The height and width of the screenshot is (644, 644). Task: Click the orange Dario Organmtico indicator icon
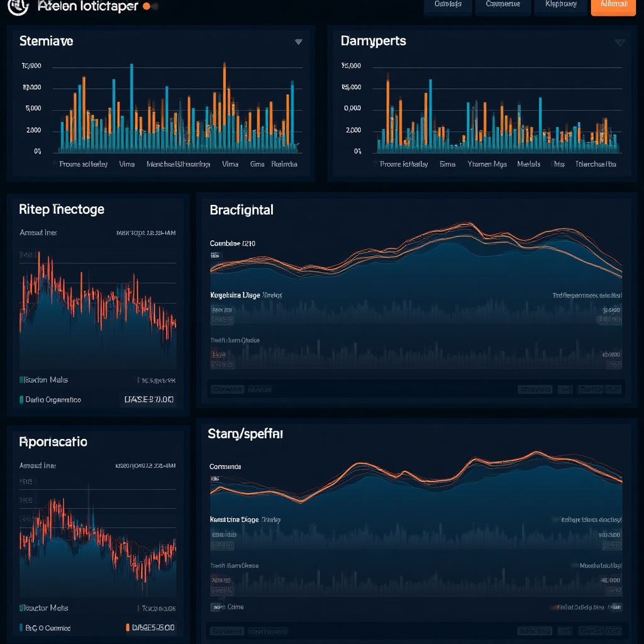click(21, 399)
